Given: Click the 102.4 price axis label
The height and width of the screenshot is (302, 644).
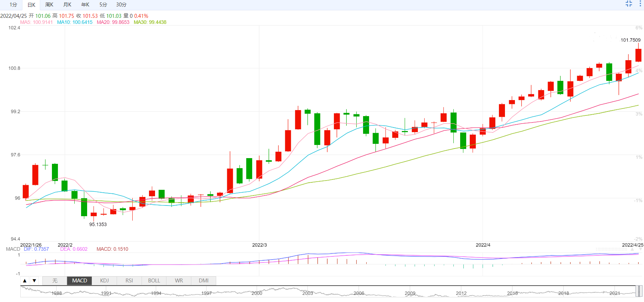Looking at the screenshot, I should [x=14, y=28].
